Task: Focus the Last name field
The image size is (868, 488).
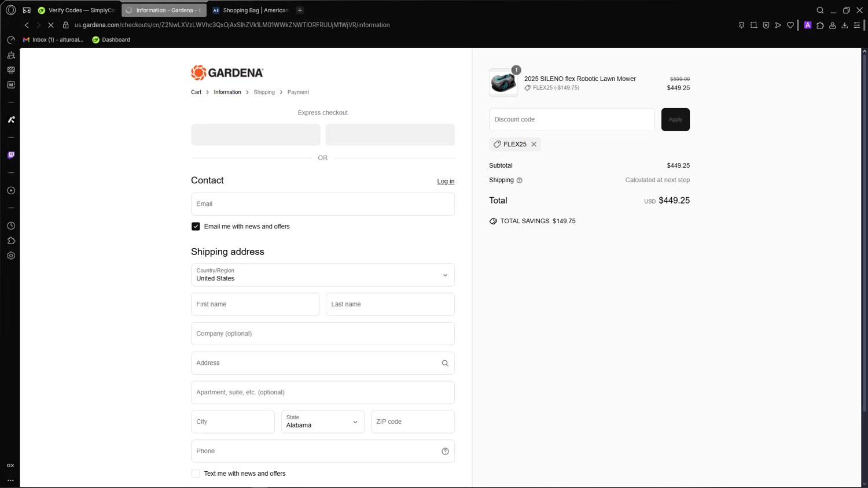Action: pos(390,304)
